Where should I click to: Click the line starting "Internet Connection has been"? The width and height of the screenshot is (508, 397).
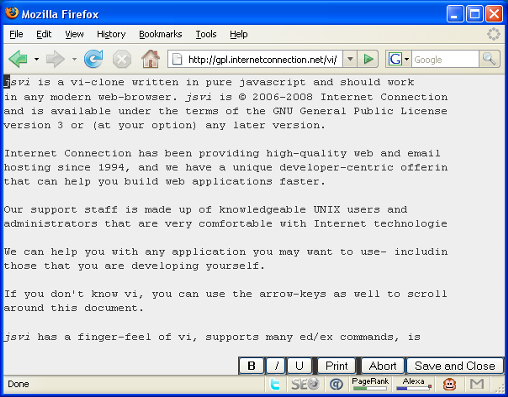222,154
